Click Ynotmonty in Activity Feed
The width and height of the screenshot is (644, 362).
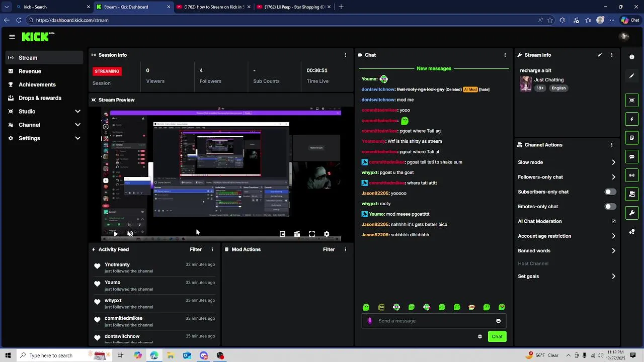(117, 264)
